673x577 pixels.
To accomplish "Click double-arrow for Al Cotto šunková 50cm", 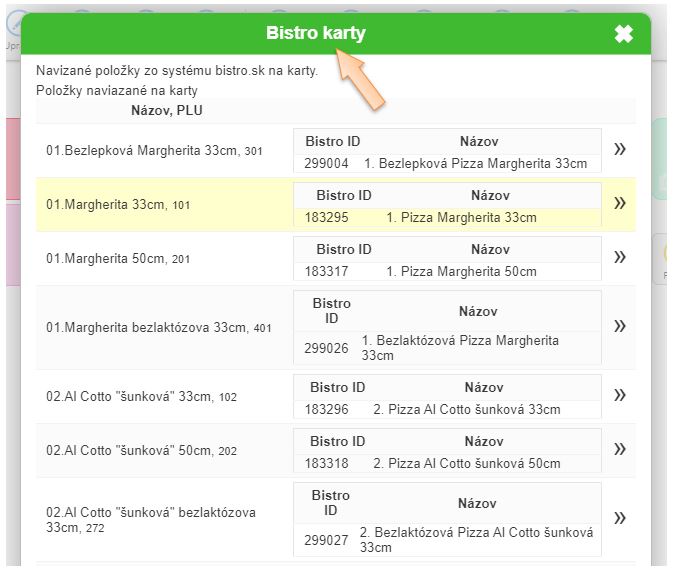I will (x=619, y=449).
